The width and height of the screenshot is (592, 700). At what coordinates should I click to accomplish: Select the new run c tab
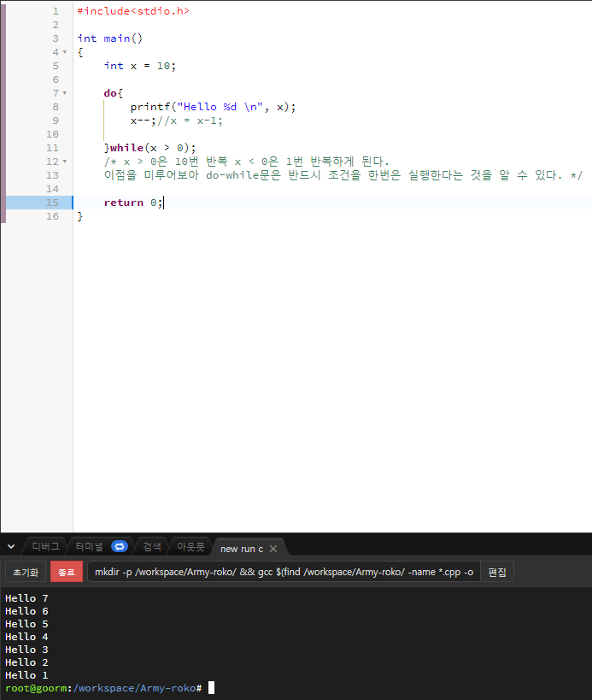[242, 549]
